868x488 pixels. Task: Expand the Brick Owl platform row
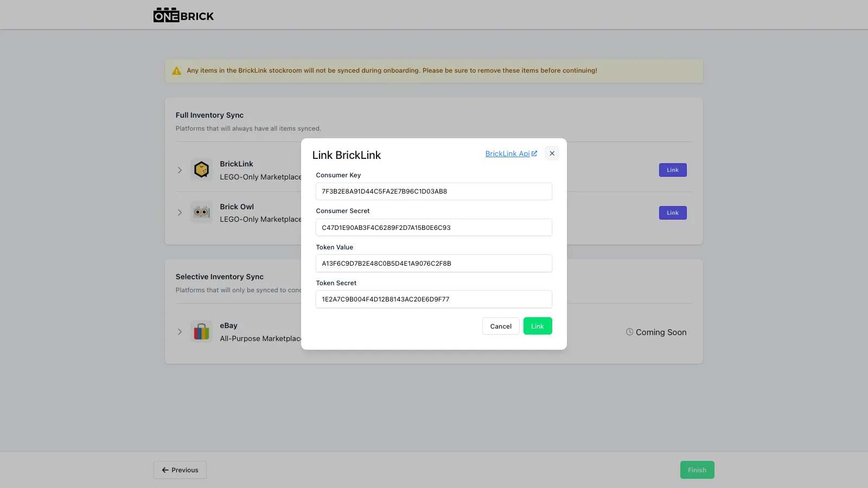pos(180,213)
